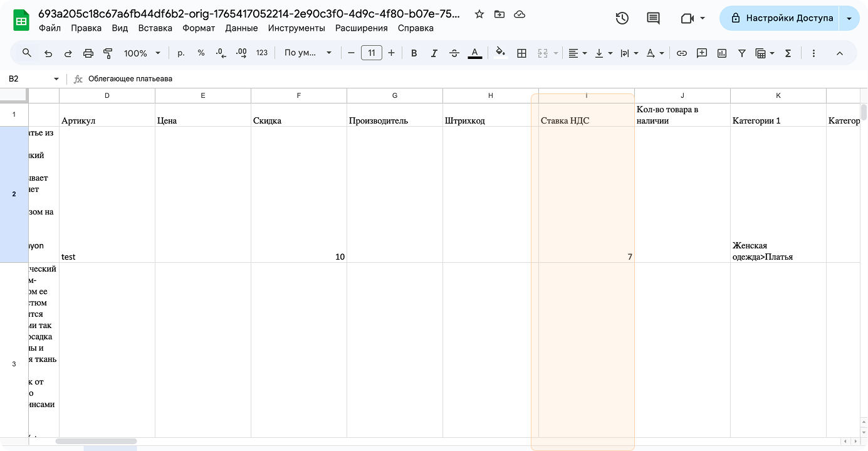Activate the paint format roller
This screenshot has height=451, width=868.
108,53
